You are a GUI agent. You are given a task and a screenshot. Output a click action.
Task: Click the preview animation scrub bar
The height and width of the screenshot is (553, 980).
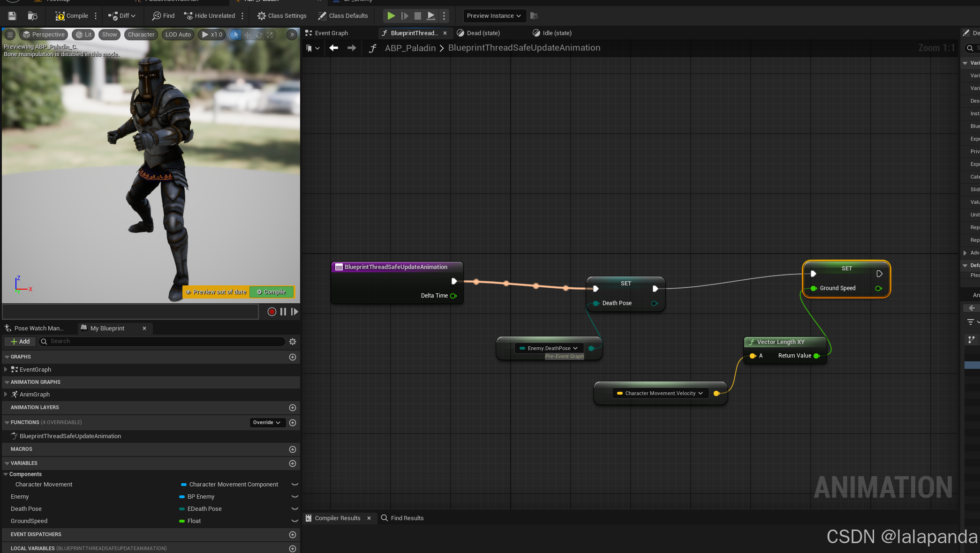pos(130,312)
